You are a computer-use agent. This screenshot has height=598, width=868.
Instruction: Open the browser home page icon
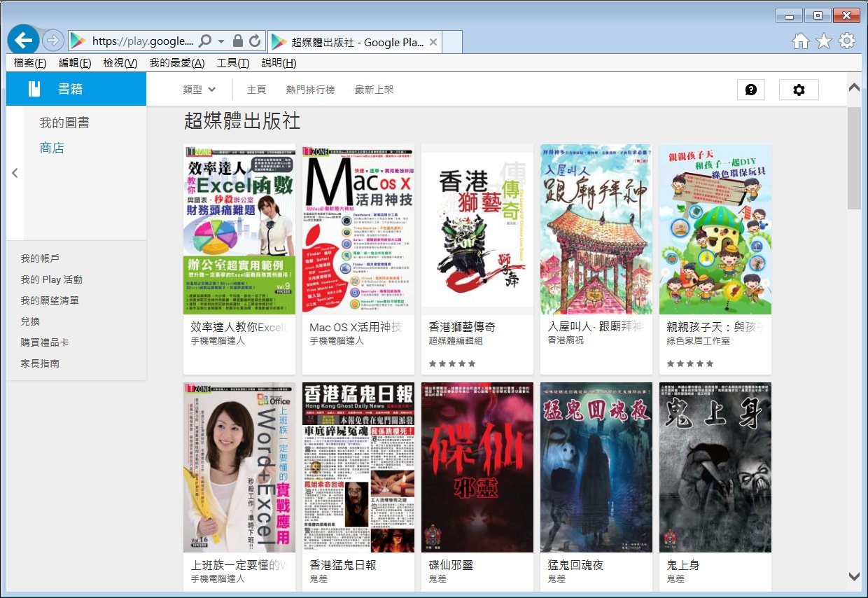coord(800,41)
